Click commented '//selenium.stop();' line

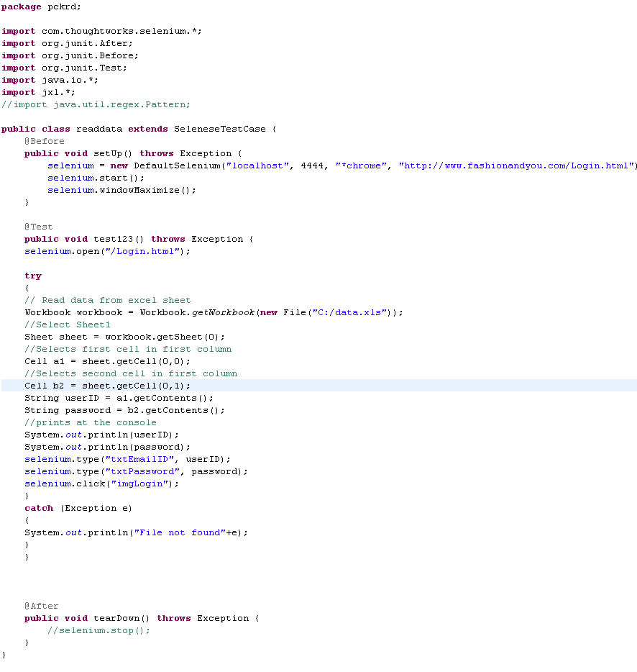pyautogui.click(x=98, y=630)
